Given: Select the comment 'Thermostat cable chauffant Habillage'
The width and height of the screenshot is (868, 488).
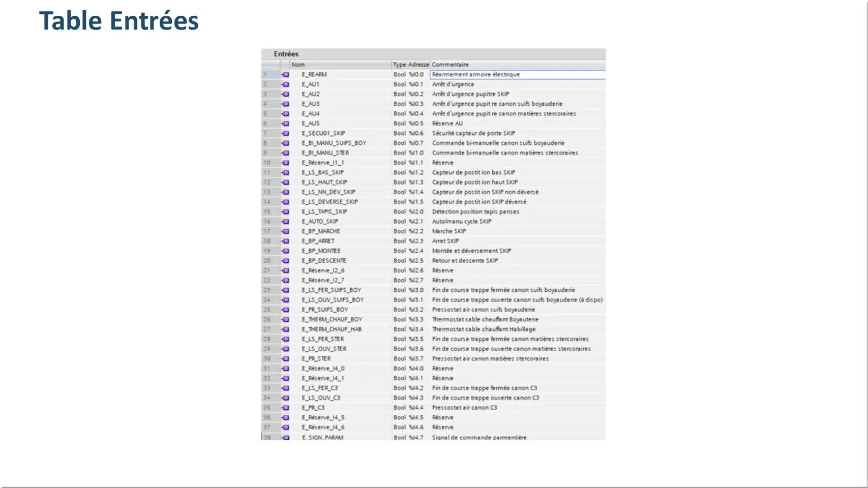Looking at the screenshot, I should [x=484, y=329].
